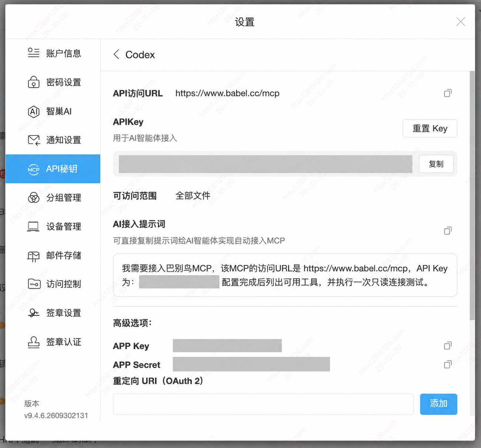481x448 pixels.
Task: Click the 重定向 URI (OAuth 2) label
Action: click(x=158, y=381)
